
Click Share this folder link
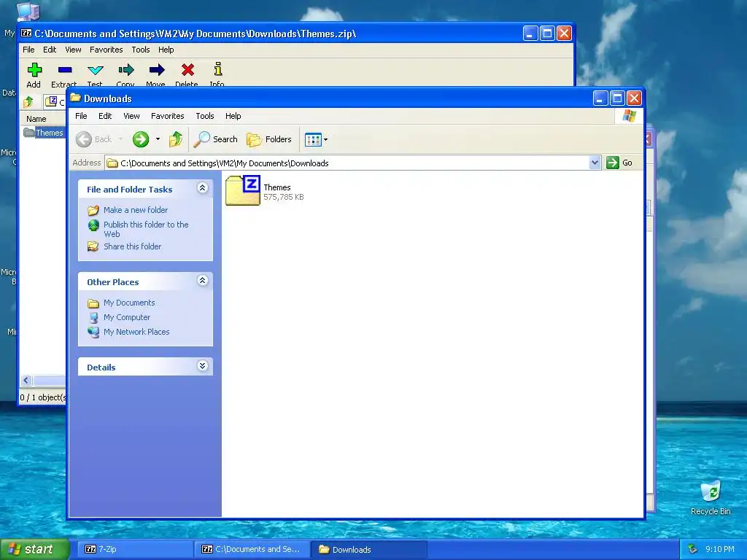[x=133, y=246]
